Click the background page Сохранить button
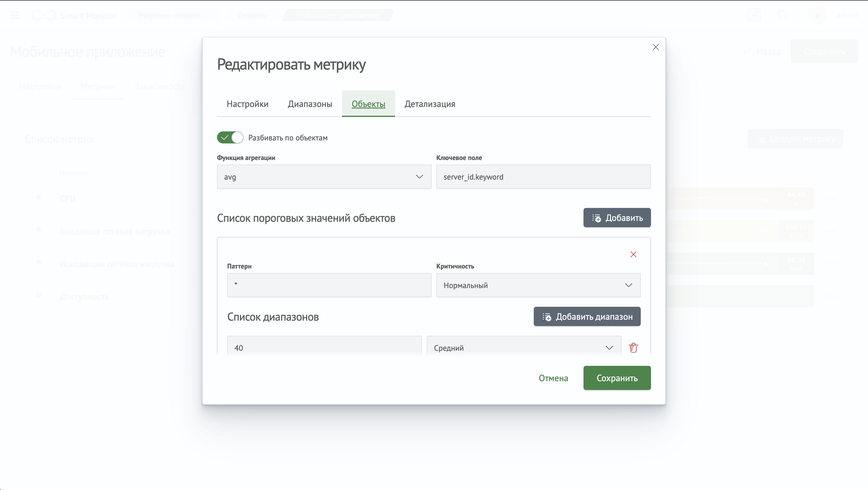 click(x=824, y=51)
